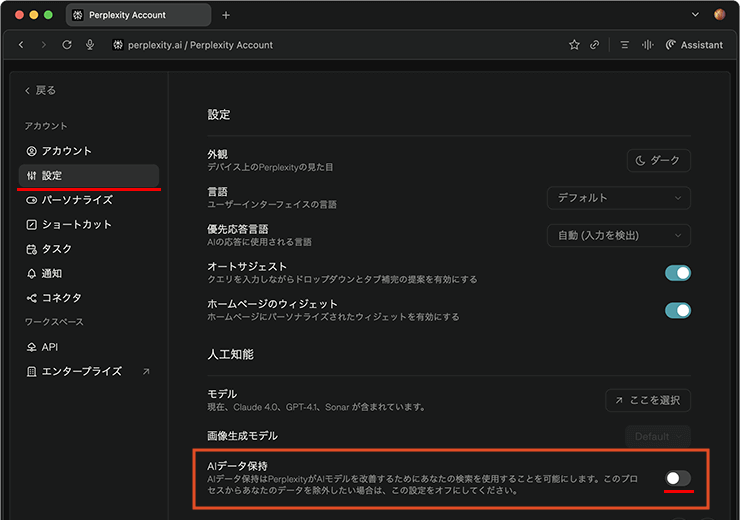Screen dimensions: 740x520
Task: Reload the page with the refresh icon
Action: [67, 45]
